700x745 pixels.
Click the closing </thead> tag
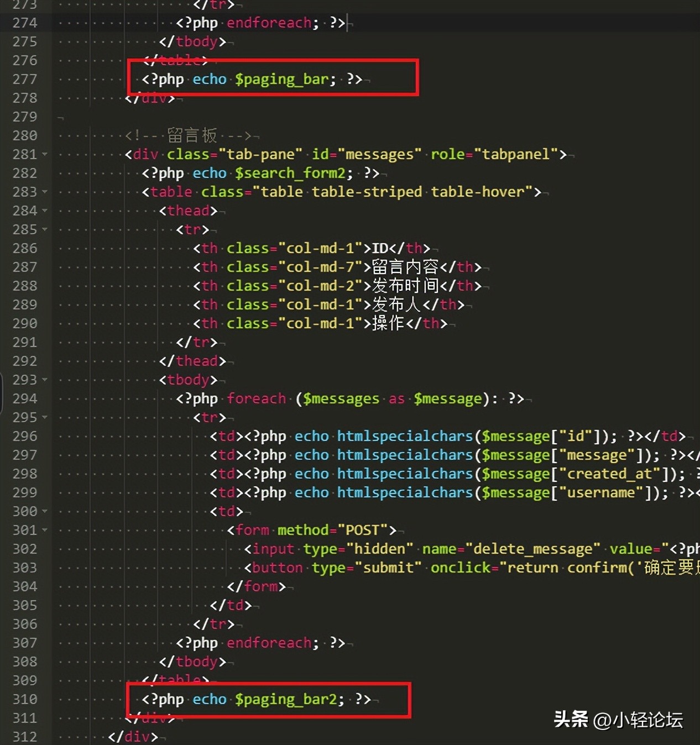(x=192, y=361)
